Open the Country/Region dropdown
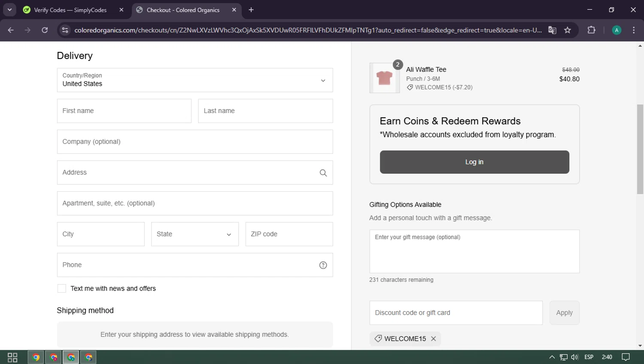This screenshot has height=364, width=644. click(x=195, y=80)
